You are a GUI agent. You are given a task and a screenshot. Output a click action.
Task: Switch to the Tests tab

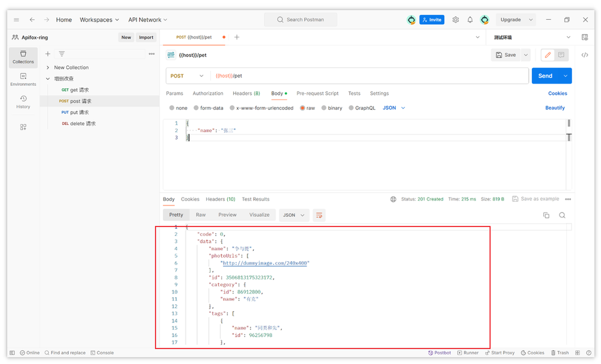[354, 94]
